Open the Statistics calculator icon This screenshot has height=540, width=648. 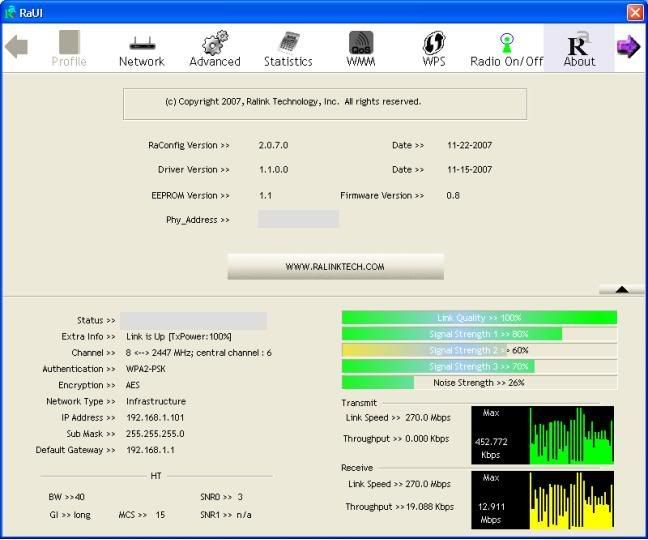coord(288,47)
